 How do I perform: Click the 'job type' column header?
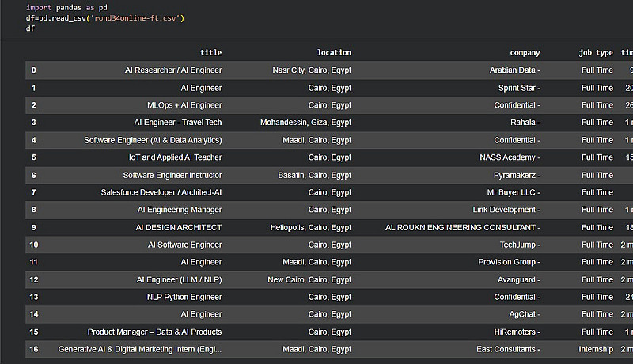(x=596, y=53)
